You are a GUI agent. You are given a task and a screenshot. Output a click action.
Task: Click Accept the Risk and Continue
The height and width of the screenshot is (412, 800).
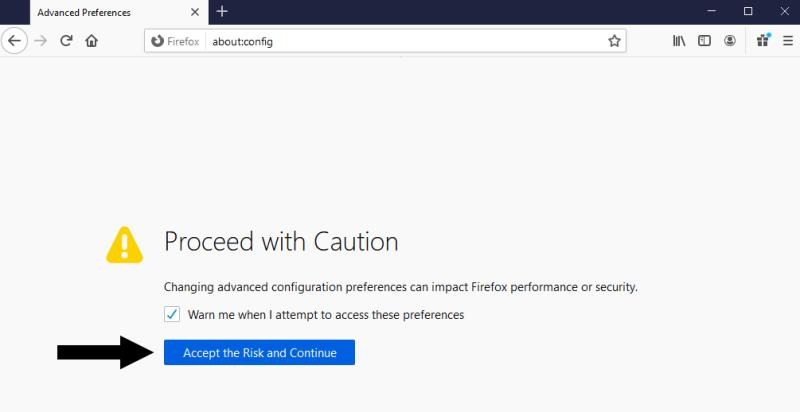[x=259, y=352]
